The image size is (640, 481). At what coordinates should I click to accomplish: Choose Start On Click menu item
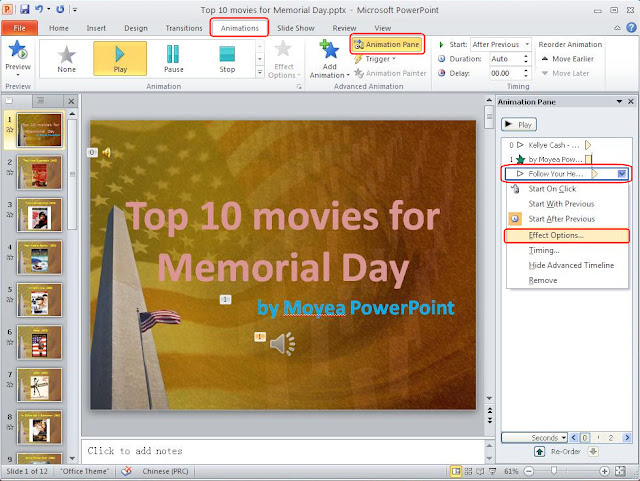567,189
